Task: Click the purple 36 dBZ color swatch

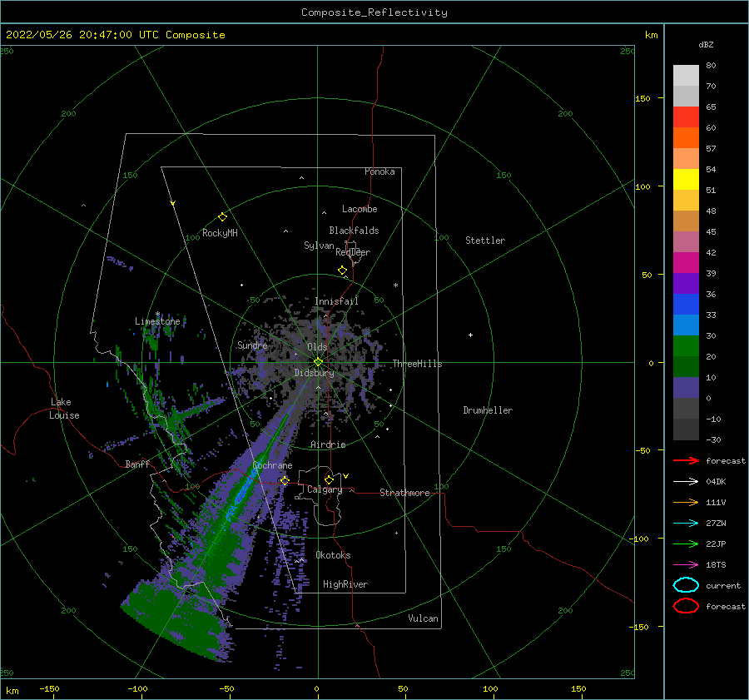Action: 686,284
